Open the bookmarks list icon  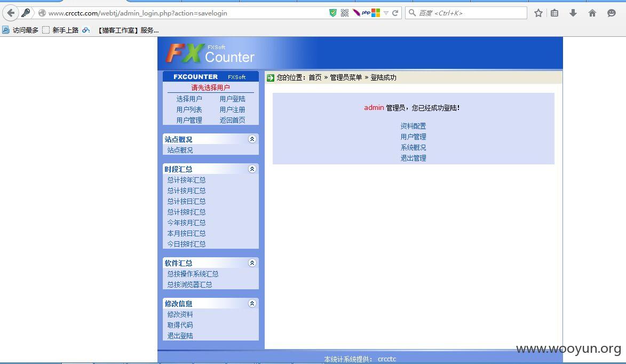554,13
